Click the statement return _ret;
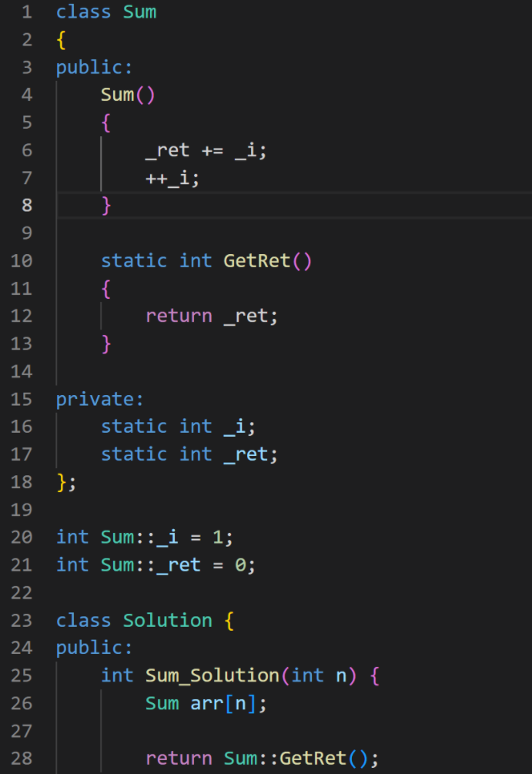This screenshot has width=532, height=774. point(211,316)
